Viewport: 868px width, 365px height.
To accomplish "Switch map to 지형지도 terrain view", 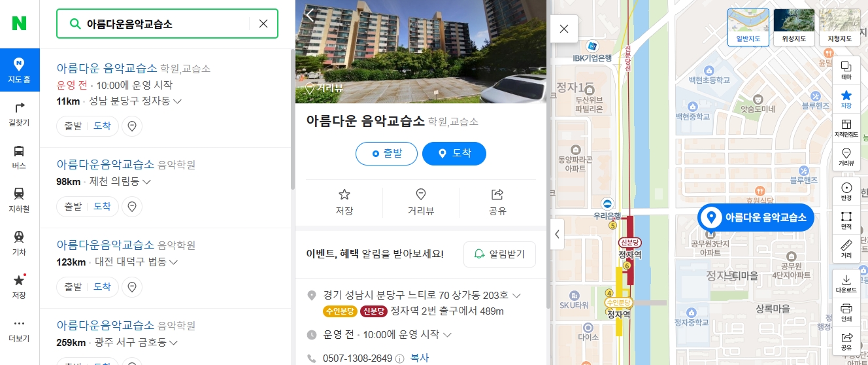I will click(x=839, y=27).
